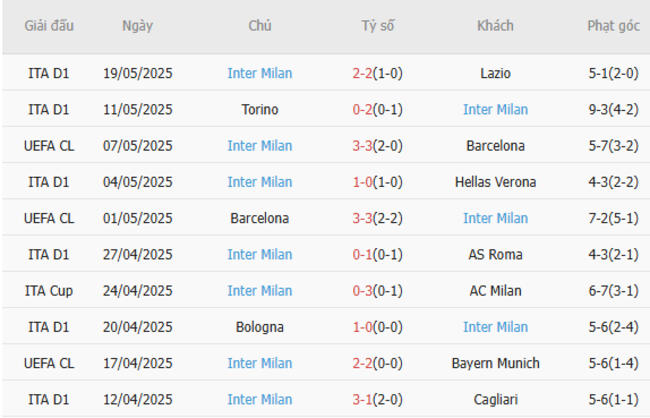Click the 3-1 score against Cagliari
650x418 pixels.
click(x=363, y=399)
